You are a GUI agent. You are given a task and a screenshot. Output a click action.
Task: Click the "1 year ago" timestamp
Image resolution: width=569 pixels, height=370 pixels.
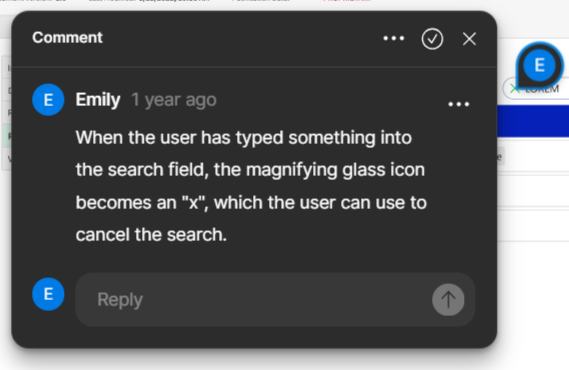coord(174,100)
